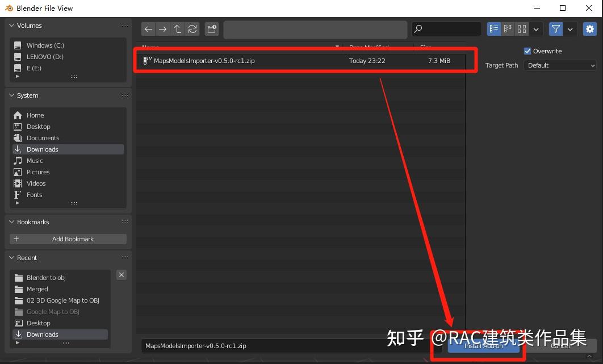603x364 pixels.
Task: Collapse the System panel
Action: 12,95
